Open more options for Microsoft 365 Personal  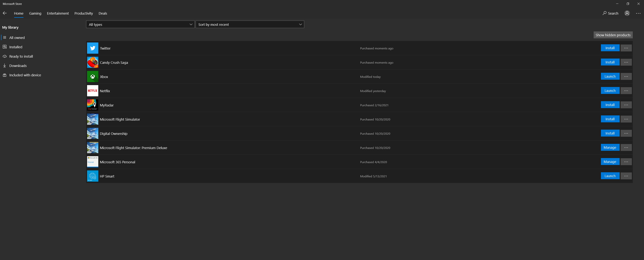click(x=626, y=162)
